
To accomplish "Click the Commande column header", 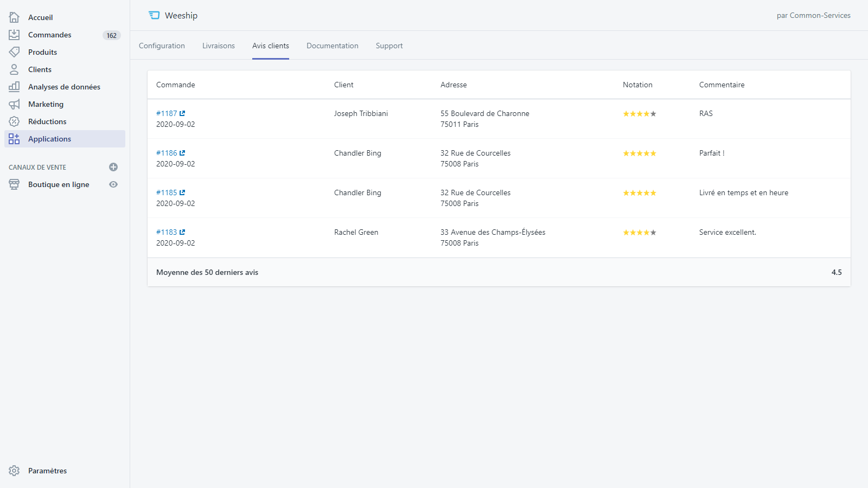I will click(176, 85).
